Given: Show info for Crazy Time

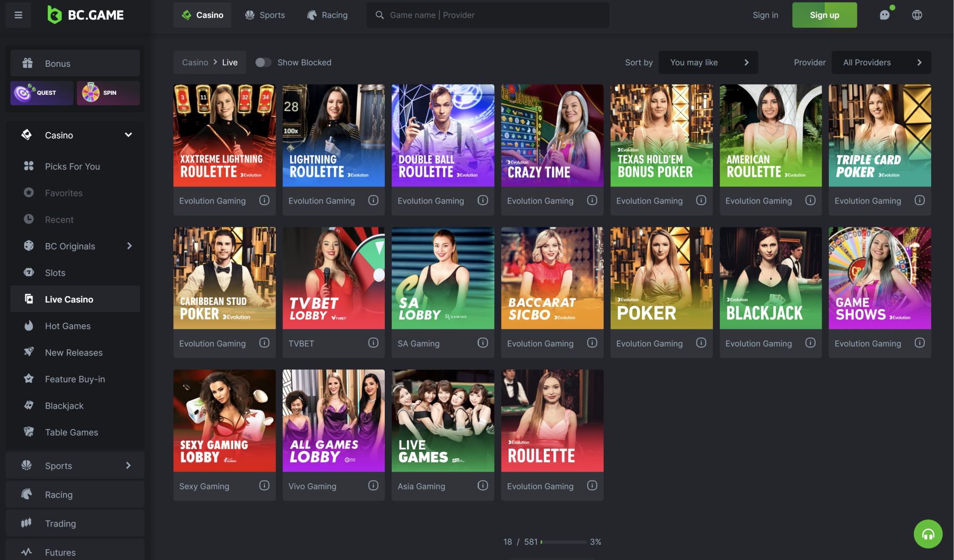Looking at the screenshot, I should coord(593,200).
